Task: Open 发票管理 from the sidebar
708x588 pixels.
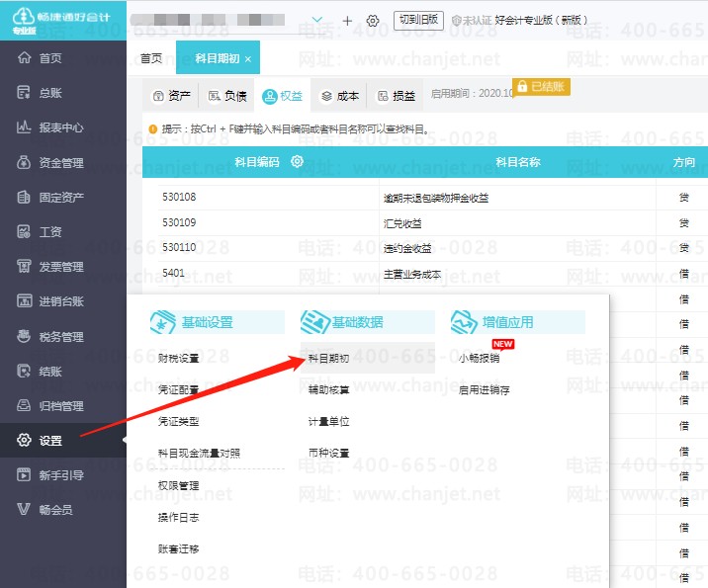Action: tap(60, 267)
